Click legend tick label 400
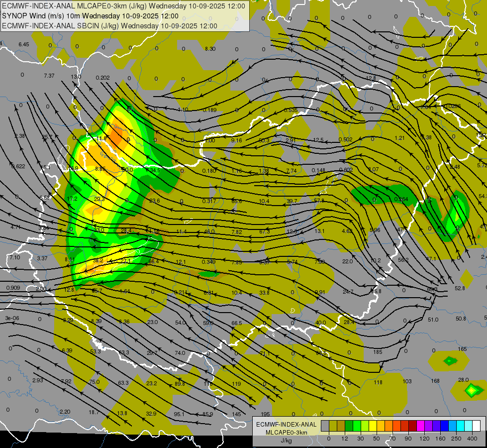Viewport: 487px width, 448px height. pyautogui.click(x=472, y=439)
